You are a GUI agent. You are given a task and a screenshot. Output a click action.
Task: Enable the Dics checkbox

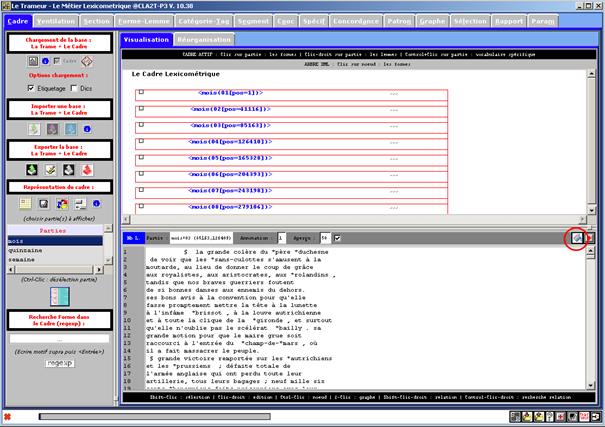click(x=74, y=88)
